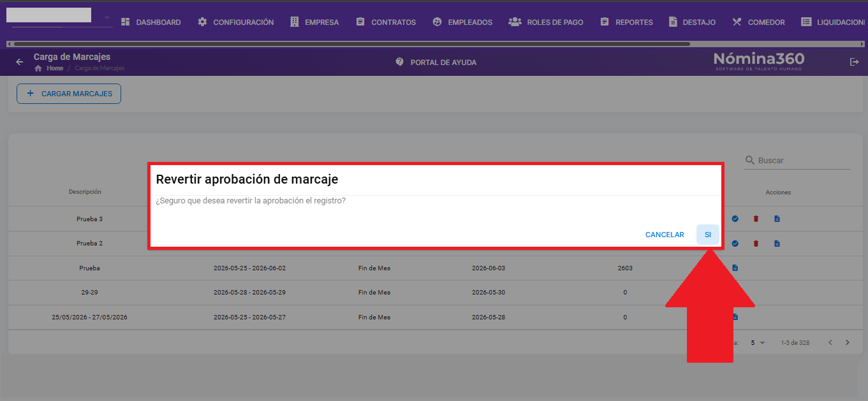Click the date '2026-05-30'
Image resolution: width=868 pixels, height=401 pixels.
pyautogui.click(x=489, y=293)
